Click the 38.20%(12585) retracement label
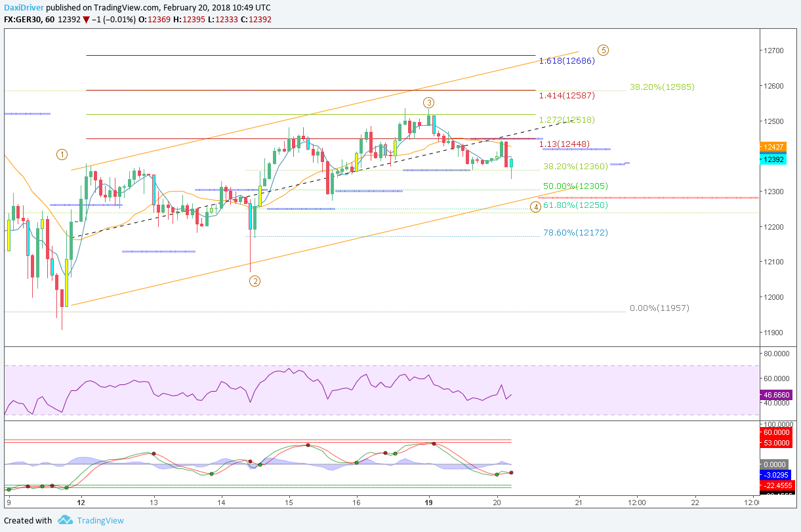Image resolution: width=801 pixels, height=532 pixels. tap(662, 87)
